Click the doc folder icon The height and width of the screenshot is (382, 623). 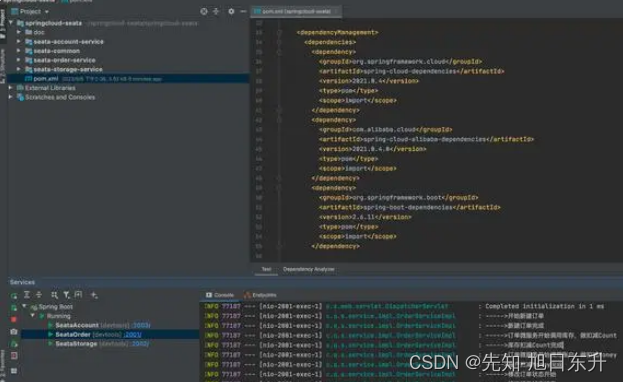pyautogui.click(x=29, y=32)
